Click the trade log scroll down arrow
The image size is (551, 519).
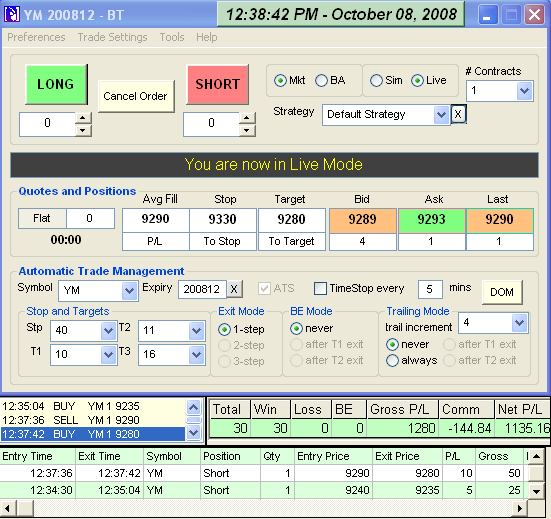tap(194, 432)
